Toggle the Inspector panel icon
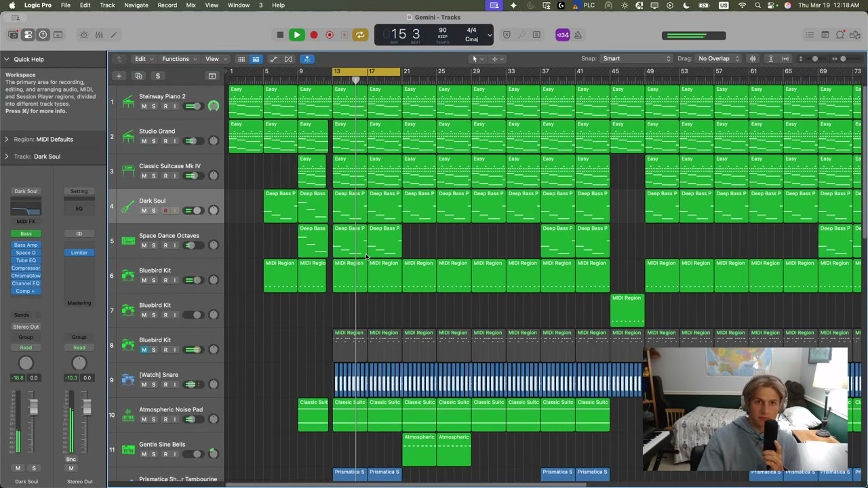Viewport: 868px width, 488px height. [x=28, y=35]
